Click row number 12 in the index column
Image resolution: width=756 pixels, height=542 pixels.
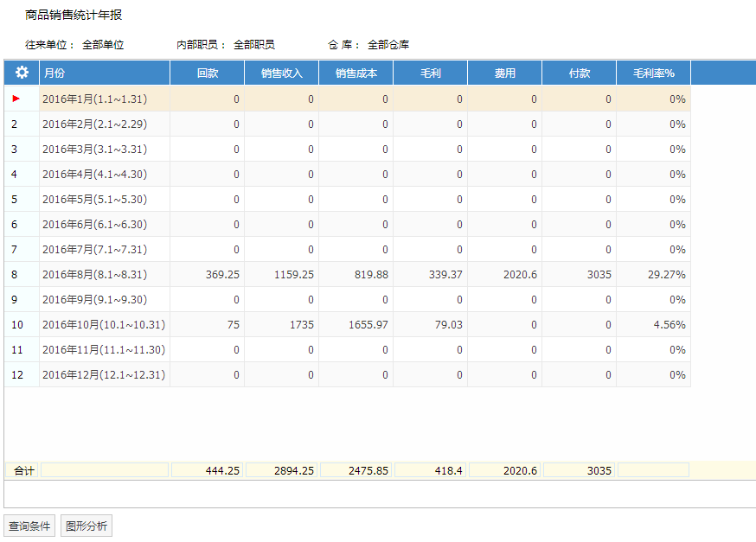tap(17, 375)
